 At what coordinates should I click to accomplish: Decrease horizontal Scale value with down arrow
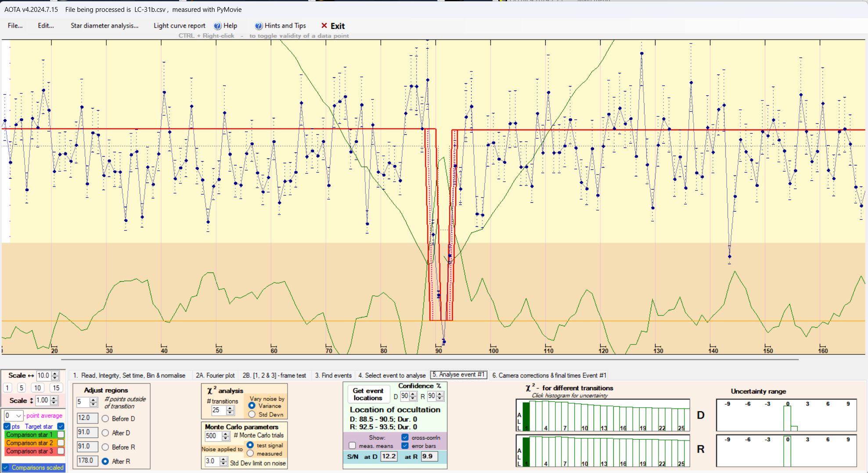[x=55, y=378]
